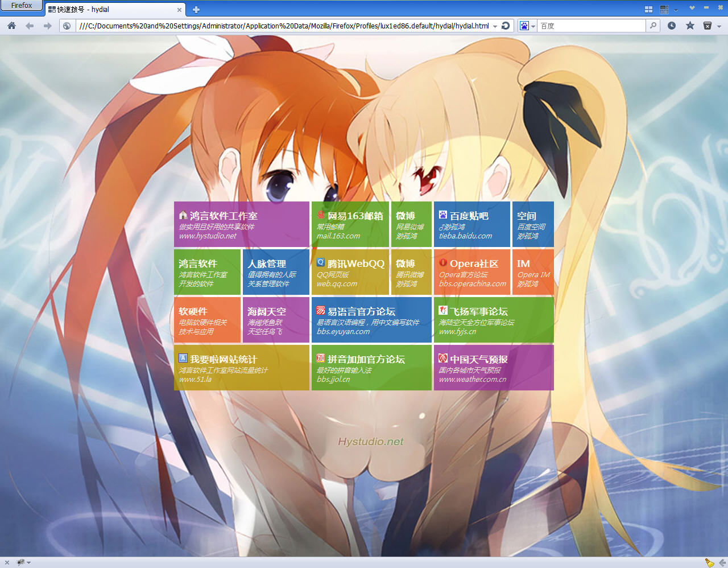
Task: Open the 飞扬军事论坛 tile
Action: [x=494, y=320]
